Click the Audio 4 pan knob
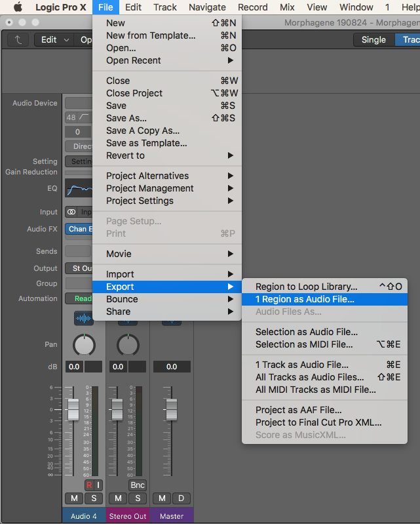The height and width of the screenshot is (524, 420). (x=84, y=345)
